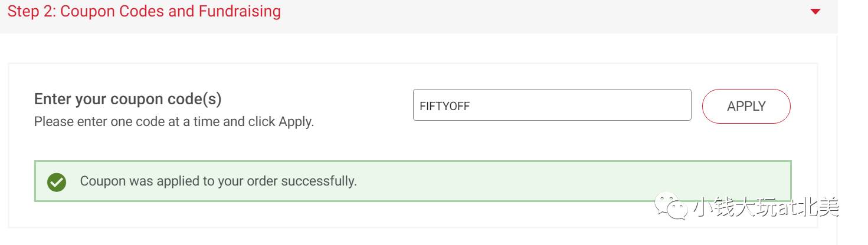
Task: Collapse Step 2 using the red arrow
Action: click(815, 11)
